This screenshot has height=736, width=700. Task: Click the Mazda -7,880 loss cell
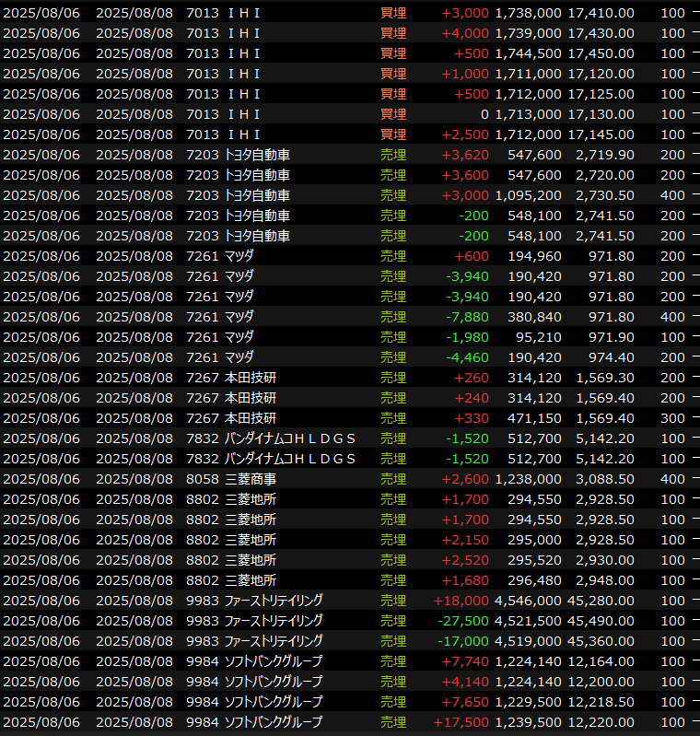coord(468,317)
